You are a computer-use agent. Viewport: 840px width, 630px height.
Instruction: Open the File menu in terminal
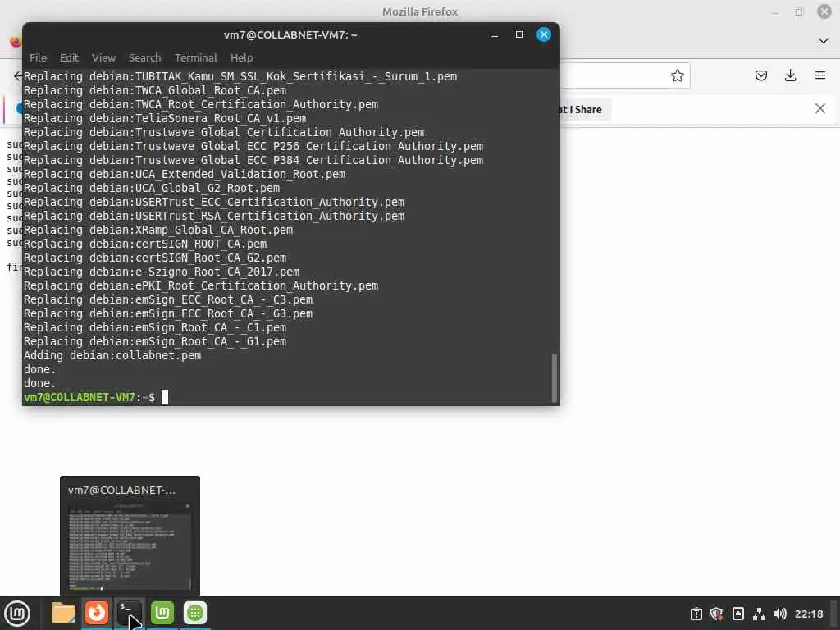point(38,58)
